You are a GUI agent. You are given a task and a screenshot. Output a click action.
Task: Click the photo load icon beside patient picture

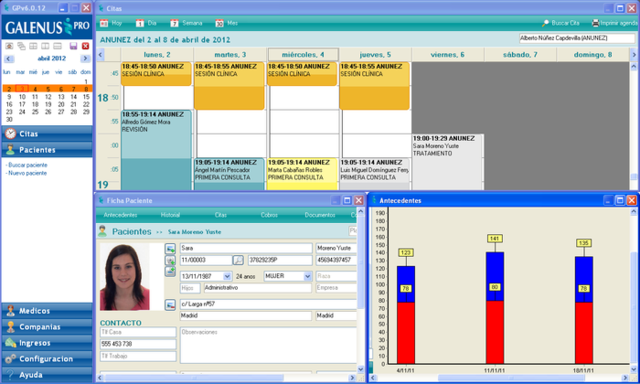click(170, 248)
